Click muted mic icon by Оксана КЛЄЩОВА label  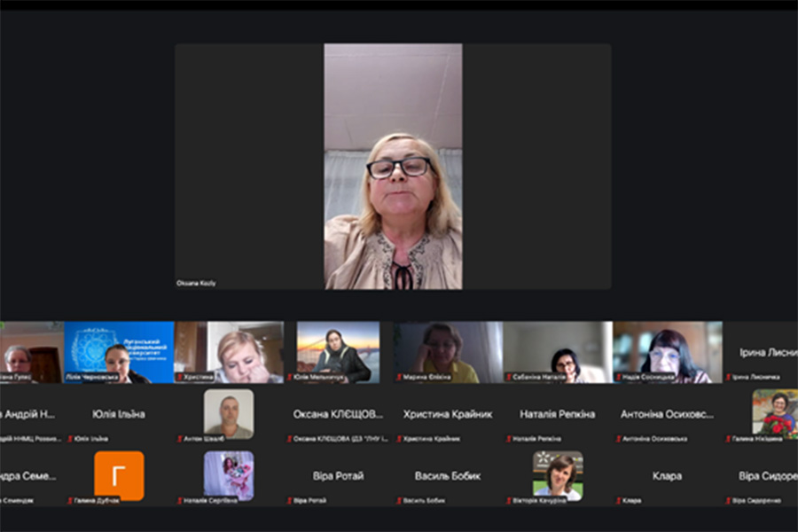point(290,439)
